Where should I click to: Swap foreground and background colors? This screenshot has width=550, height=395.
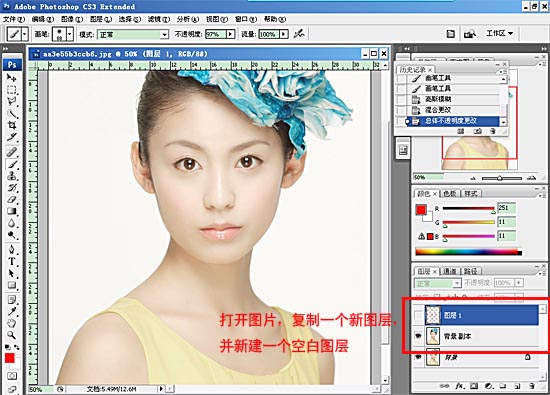[16, 347]
